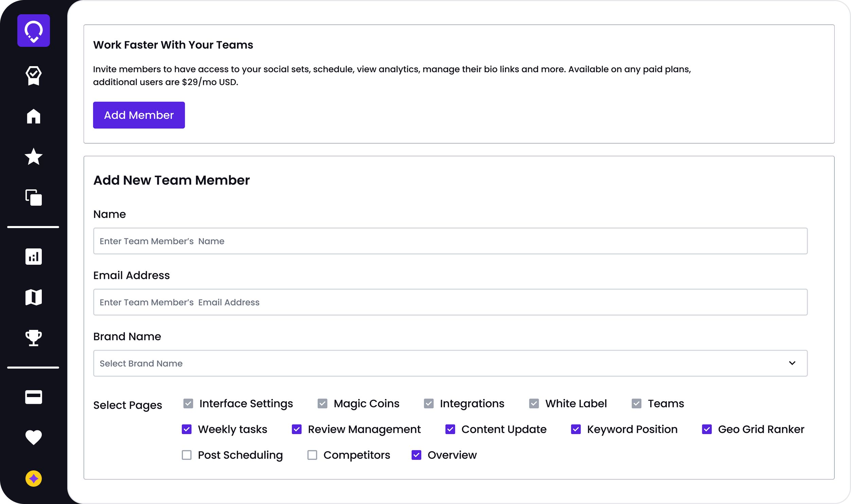
Task: Check the Competitors checkbox
Action: 312,455
